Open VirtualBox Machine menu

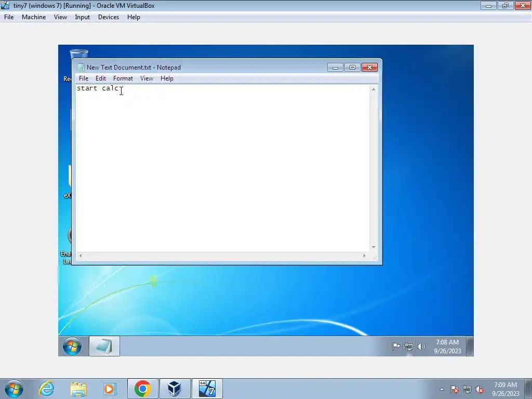pyautogui.click(x=34, y=17)
